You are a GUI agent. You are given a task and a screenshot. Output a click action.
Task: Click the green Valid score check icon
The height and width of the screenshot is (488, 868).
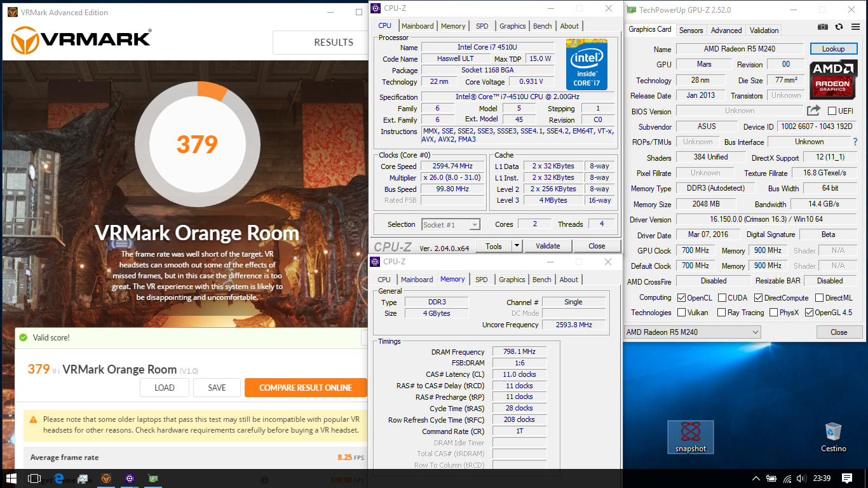pos(24,337)
